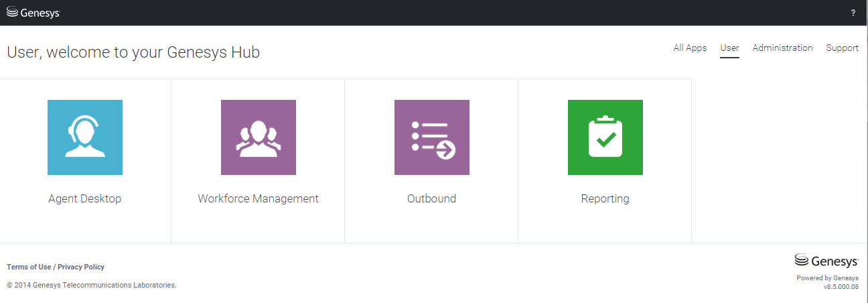Click the Powered by Genesys text
This screenshot has height=303, width=868.
click(827, 278)
